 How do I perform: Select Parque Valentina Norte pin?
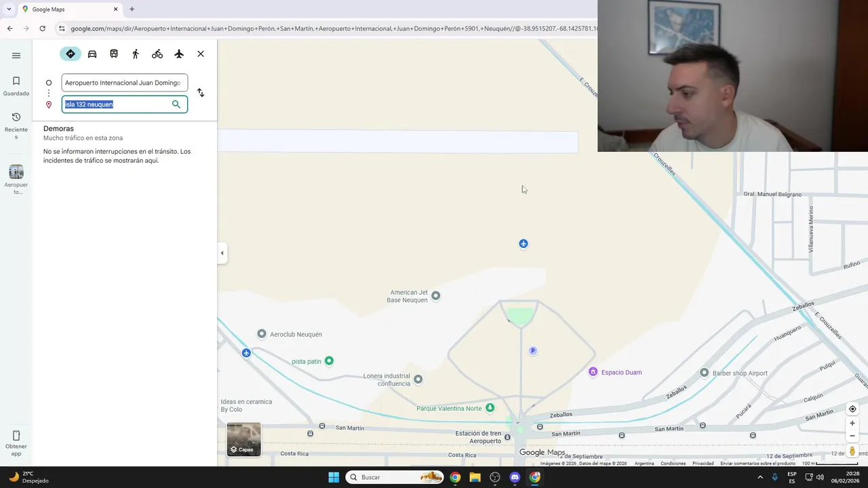point(490,407)
